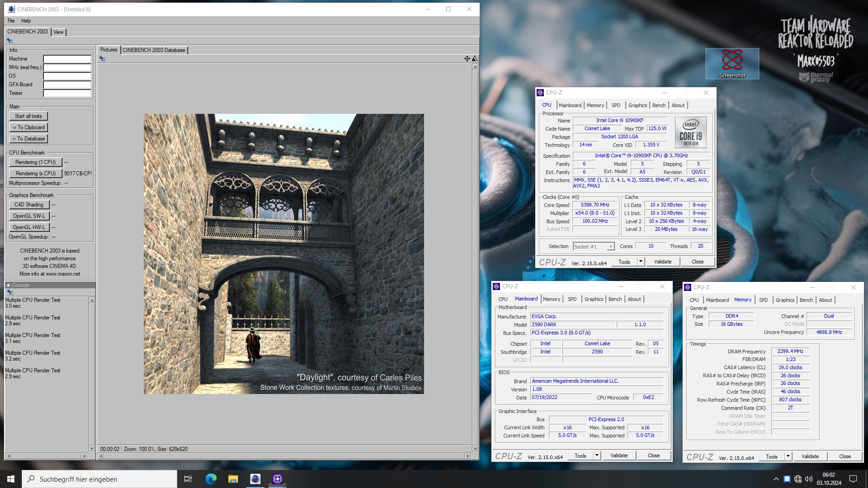This screenshot has width=868, height=488.
Task: Click the triangle zoom icon in picture viewer
Action: [475, 59]
